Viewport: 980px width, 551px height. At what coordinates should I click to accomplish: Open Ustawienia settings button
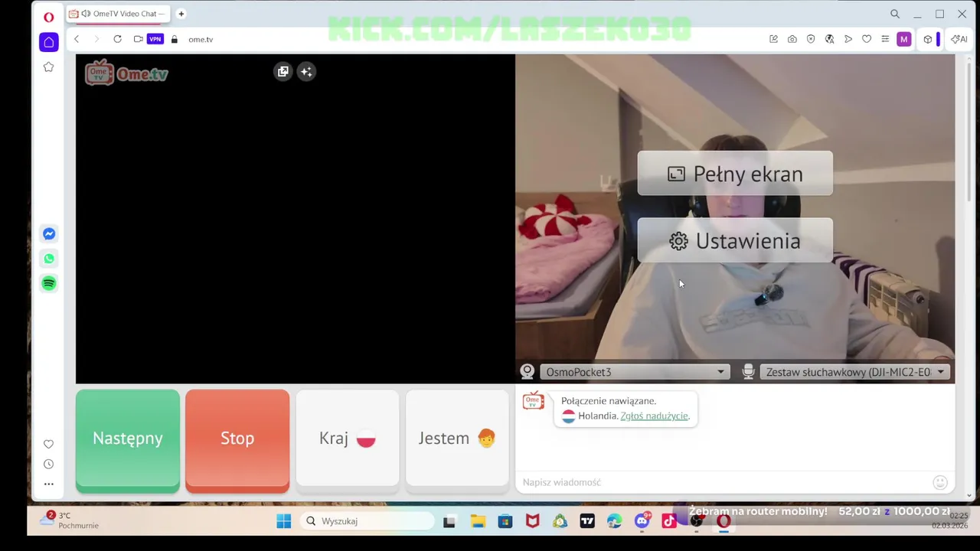point(735,241)
